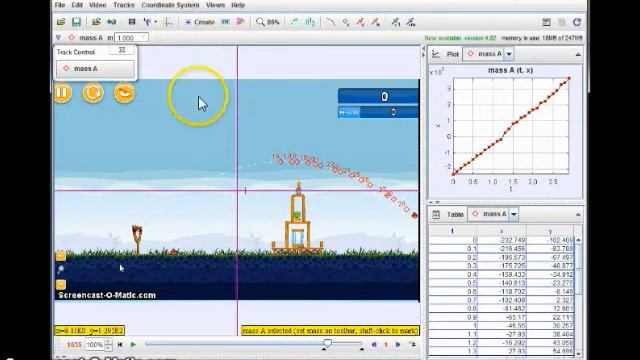640x360 pixels.
Task: Open the mass A dropdown in Table view
Action: click(514, 214)
